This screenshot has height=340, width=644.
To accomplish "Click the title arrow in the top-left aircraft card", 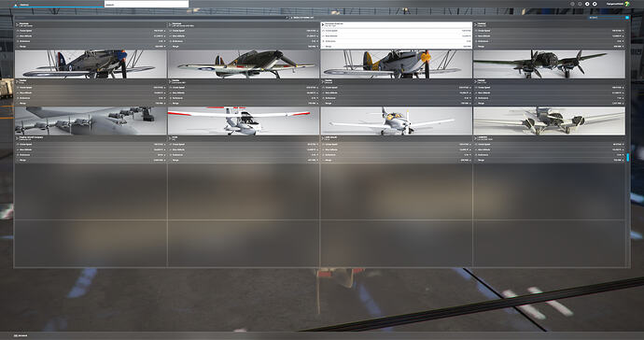I will [17, 25].
